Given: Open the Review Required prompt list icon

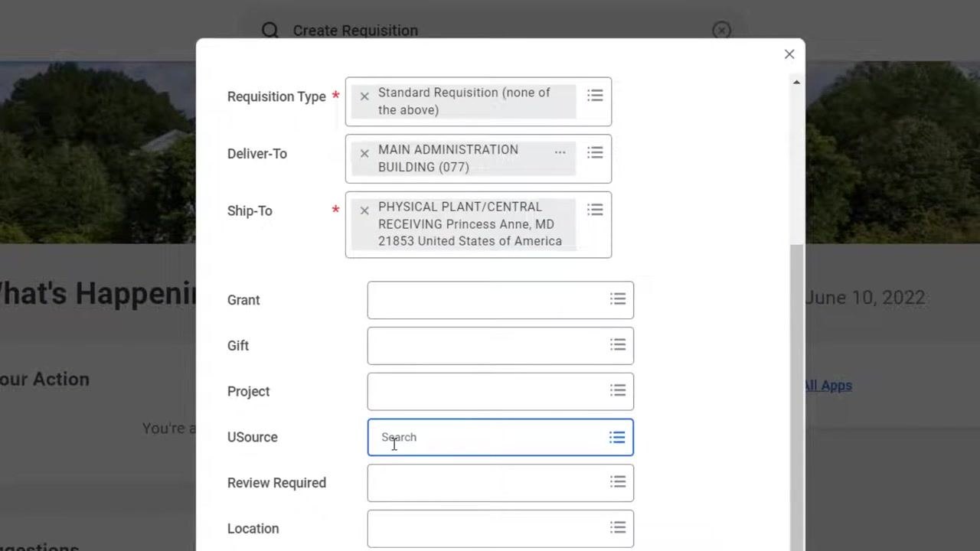Looking at the screenshot, I should click(x=618, y=482).
